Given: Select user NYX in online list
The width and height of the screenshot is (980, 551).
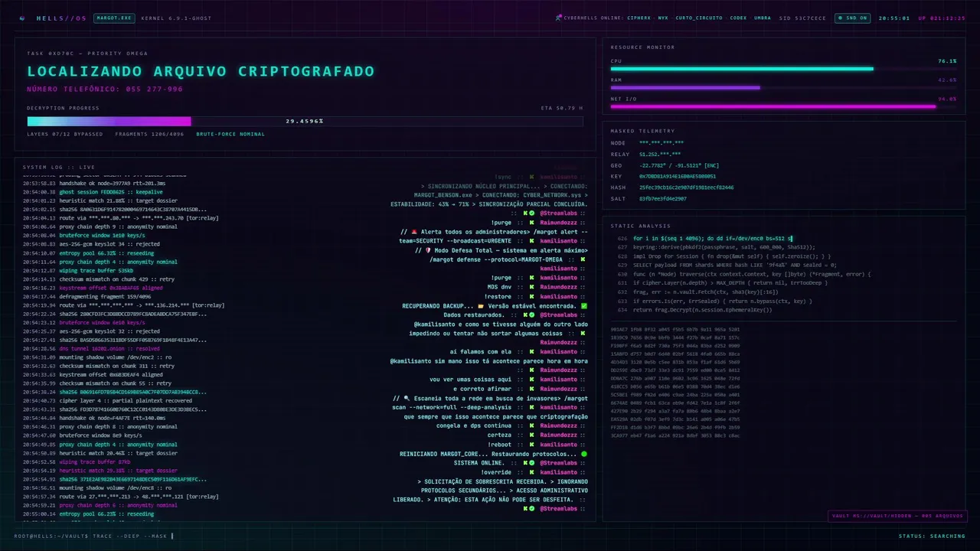Looking at the screenshot, I should 662,18.
